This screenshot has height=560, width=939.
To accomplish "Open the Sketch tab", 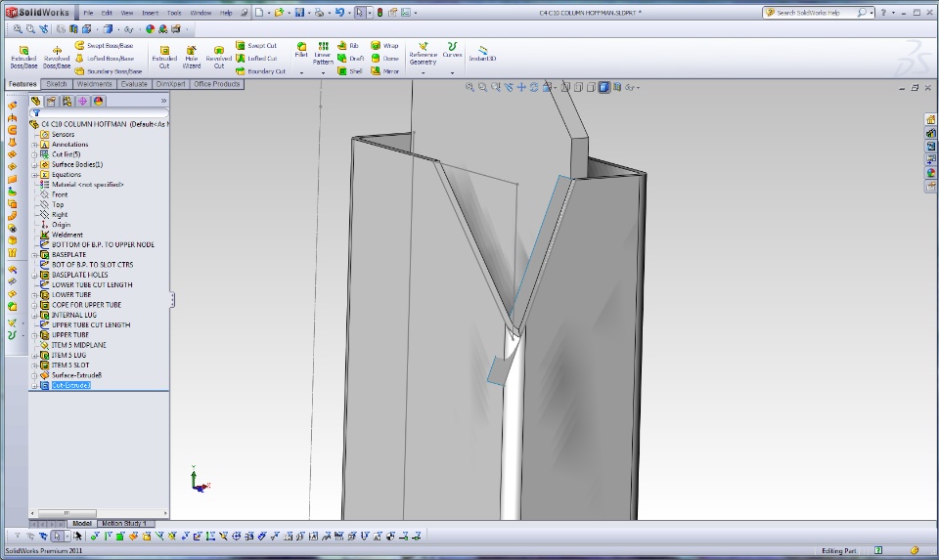I will (x=57, y=84).
